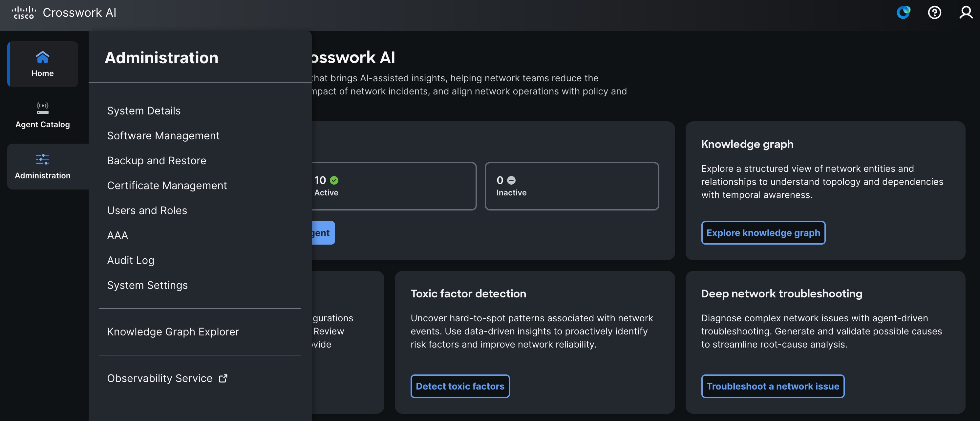
Task: Open Software Management
Action: point(163,136)
